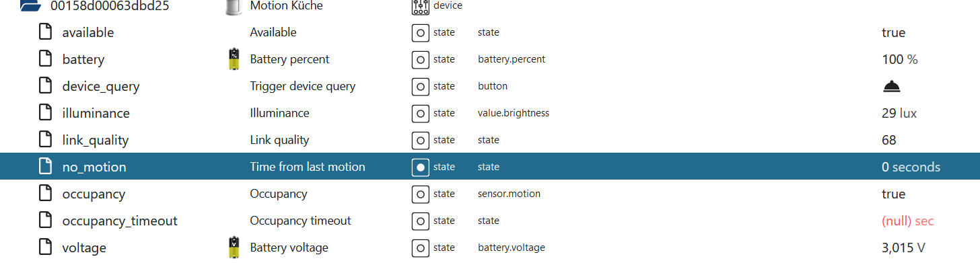Click the 29 lux illuminance value
This screenshot has width=980, height=263.
(899, 113)
